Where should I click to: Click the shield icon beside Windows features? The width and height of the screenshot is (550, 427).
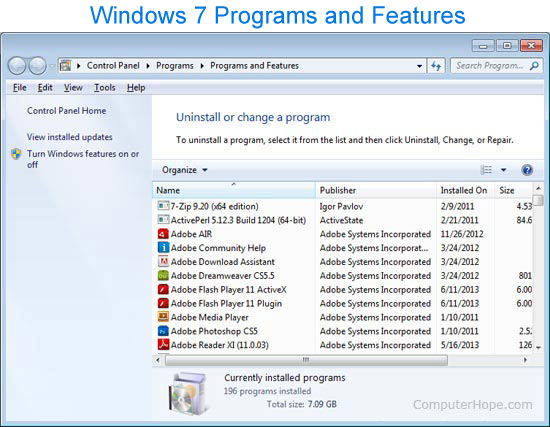pyautogui.click(x=16, y=154)
